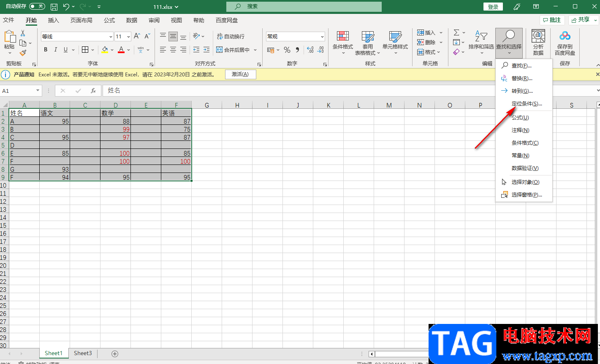Expand the font color dropdown arrow
The width and height of the screenshot is (600, 364).
coord(129,50)
